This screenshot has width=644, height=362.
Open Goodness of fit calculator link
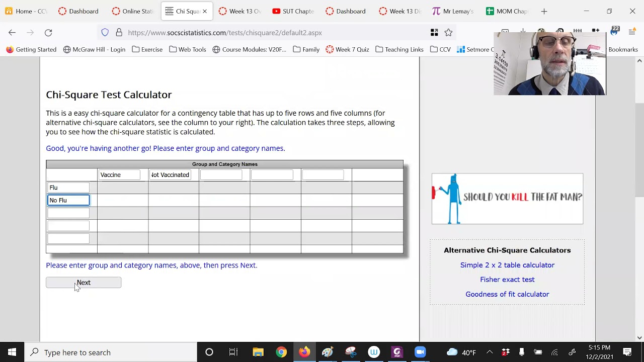click(507, 294)
